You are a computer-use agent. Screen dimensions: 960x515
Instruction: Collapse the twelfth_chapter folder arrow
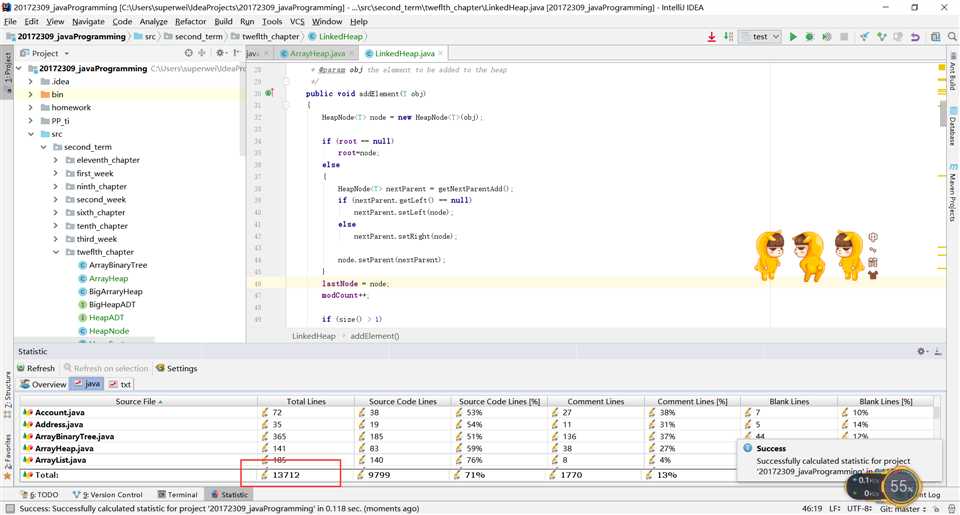(x=56, y=252)
